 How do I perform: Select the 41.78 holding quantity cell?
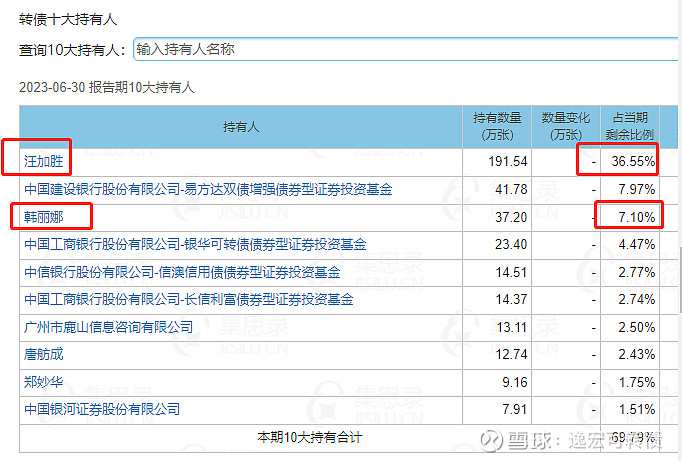[497, 190]
